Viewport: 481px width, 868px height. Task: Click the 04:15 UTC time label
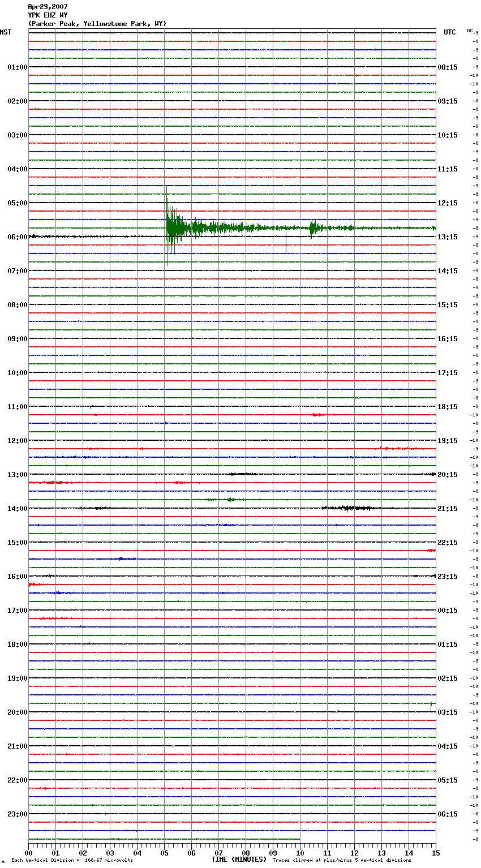click(448, 746)
